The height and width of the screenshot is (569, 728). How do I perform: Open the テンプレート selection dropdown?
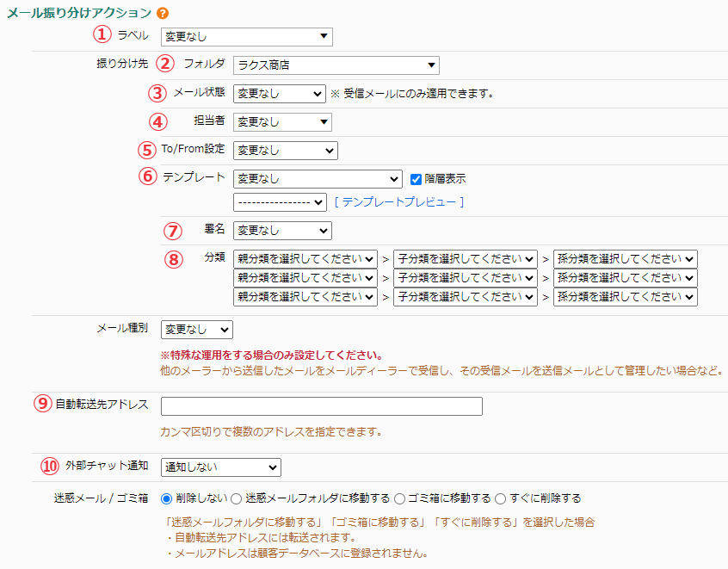[317, 179]
